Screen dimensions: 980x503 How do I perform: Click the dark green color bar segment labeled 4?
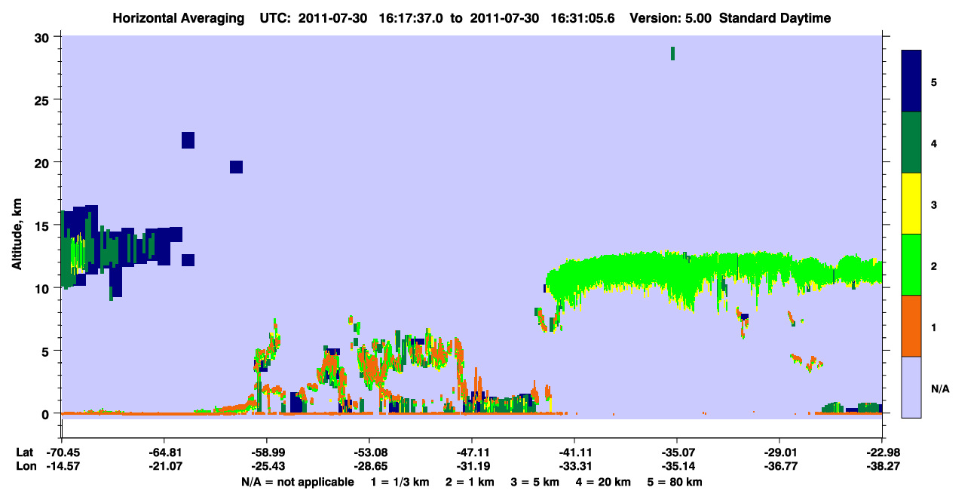pyautogui.click(x=911, y=143)
